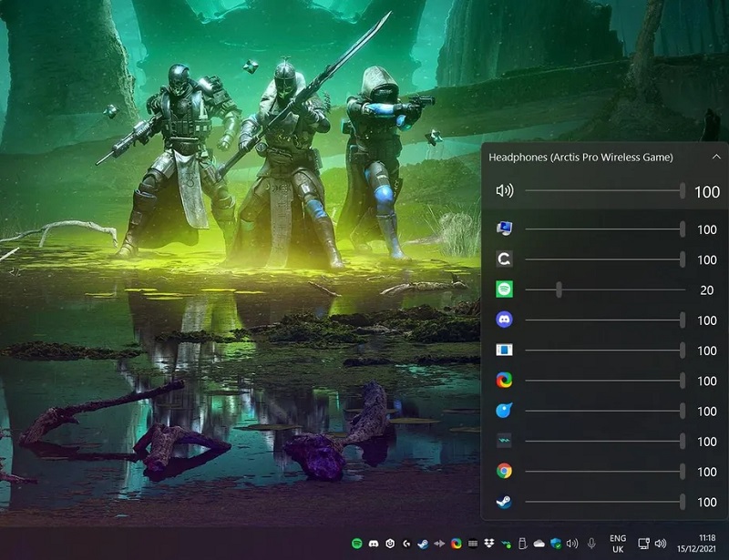Click the network icon beside the clock
Image resolution: width=729 pixels, height=560 pixels.
[644, 544]
